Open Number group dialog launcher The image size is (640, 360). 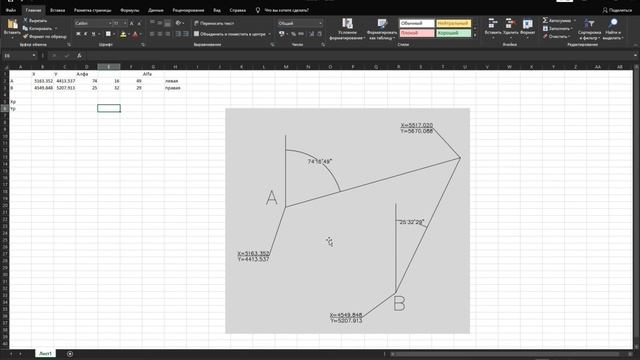[322, 44]
